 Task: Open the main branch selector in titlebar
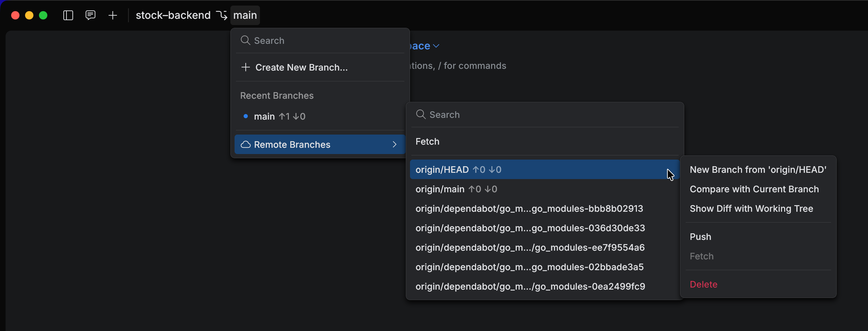coord(245,15)
